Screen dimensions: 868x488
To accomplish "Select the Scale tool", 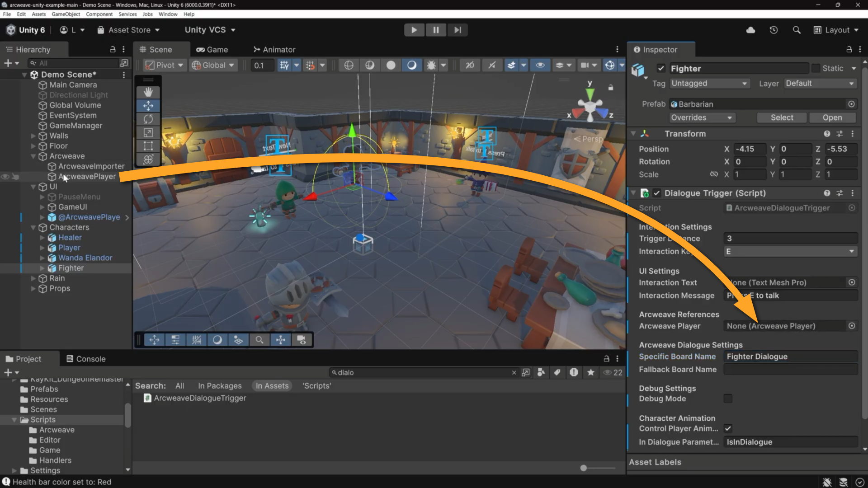I will coord(148,133).
